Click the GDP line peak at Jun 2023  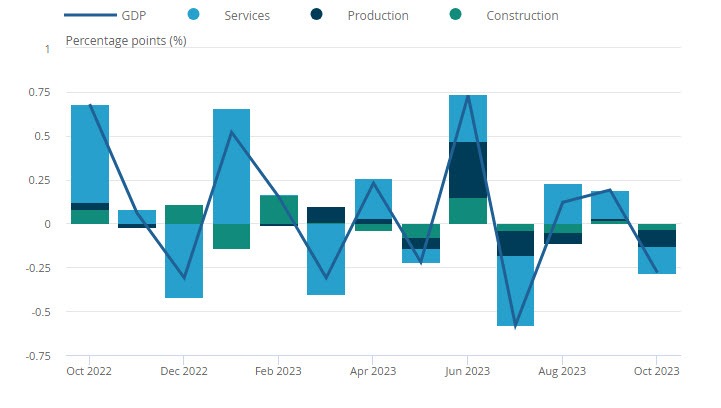tap(468, 96)
